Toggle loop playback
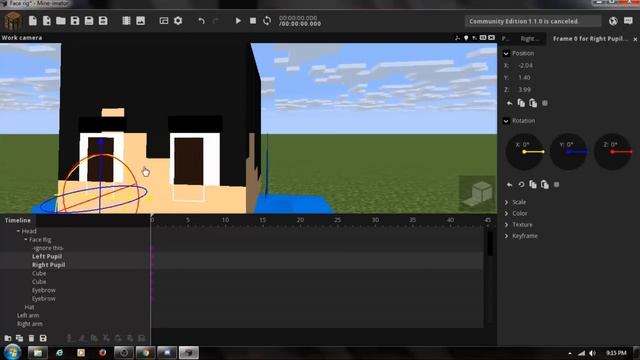 click(267, 21)
